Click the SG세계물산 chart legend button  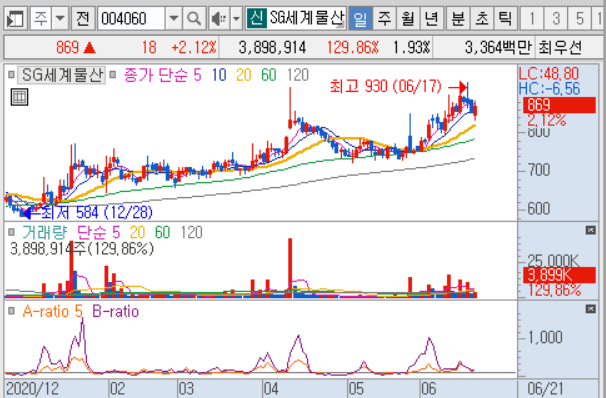click(61, 75)
